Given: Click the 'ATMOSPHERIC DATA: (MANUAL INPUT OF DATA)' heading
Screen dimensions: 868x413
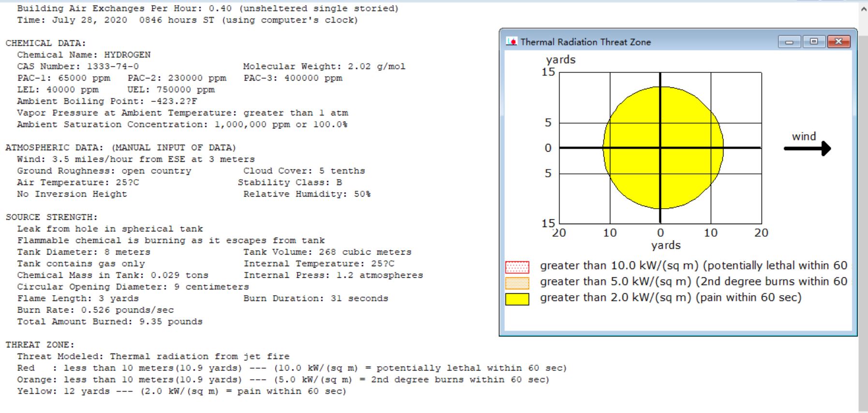Looking at the screenshot, I should 120,147.
